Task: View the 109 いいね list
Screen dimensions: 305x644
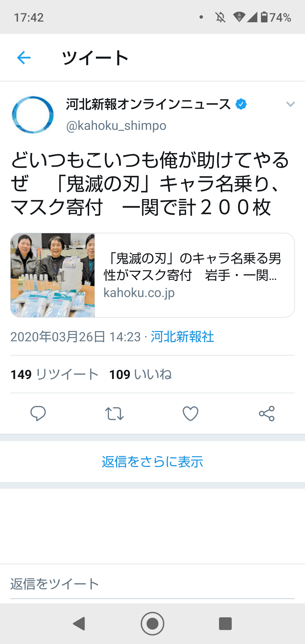Action: pyautogui.click(x=140, y=374)
